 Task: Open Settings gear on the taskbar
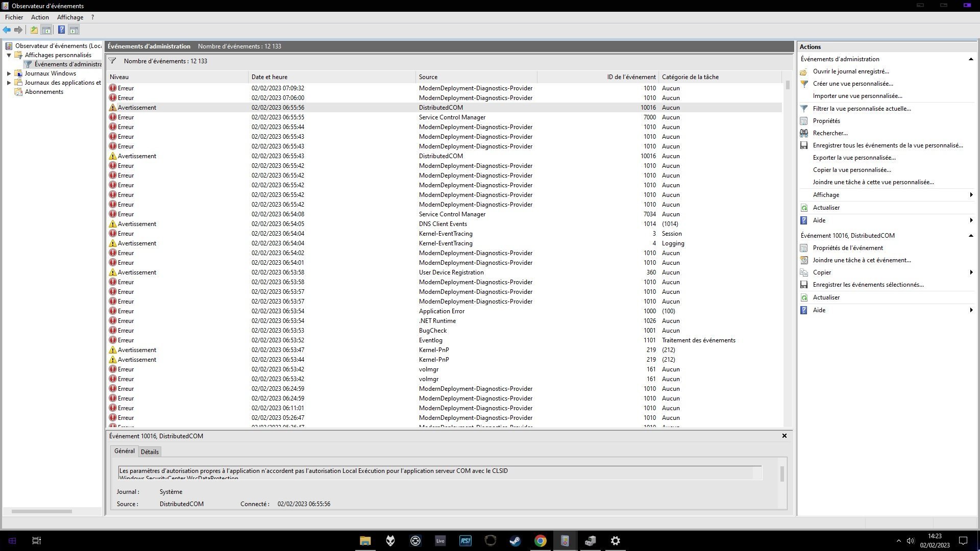[615, 541]
